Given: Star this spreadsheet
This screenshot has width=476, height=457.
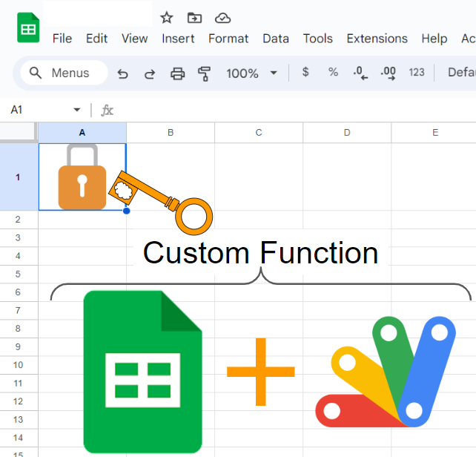Looking at the screenshot, I should tap(167, 18).
